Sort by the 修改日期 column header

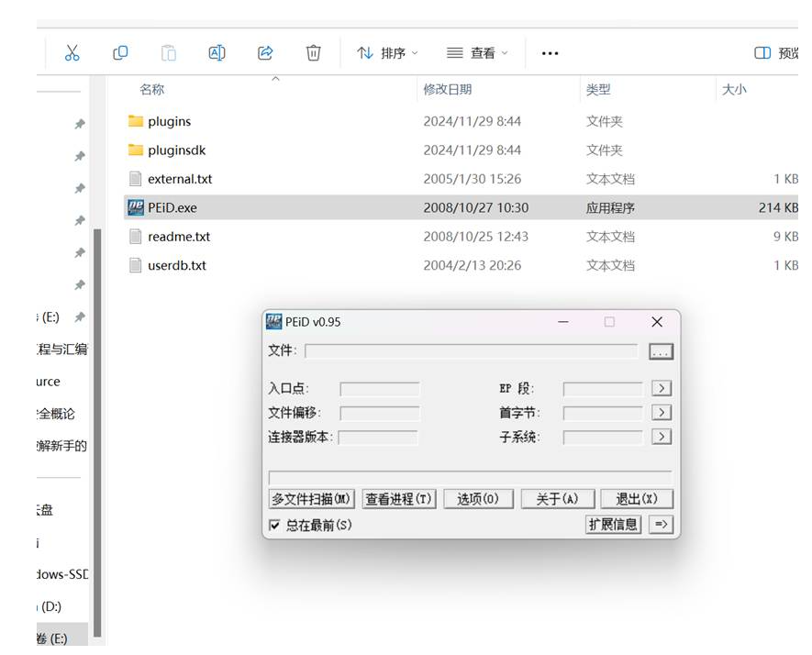(x=448, y=90)
